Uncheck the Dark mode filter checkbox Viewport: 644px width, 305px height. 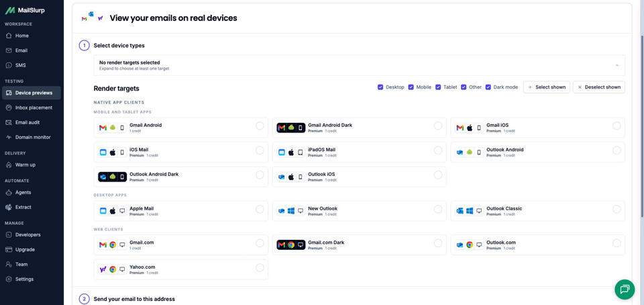[488, 87]
